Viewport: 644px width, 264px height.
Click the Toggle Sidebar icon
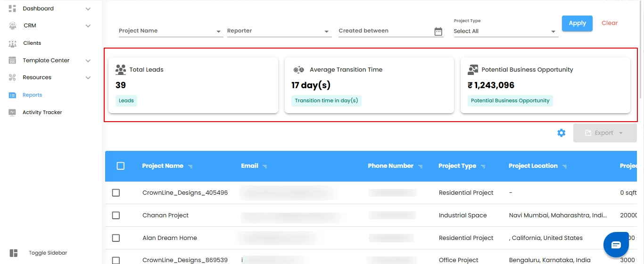coord(14,253)
